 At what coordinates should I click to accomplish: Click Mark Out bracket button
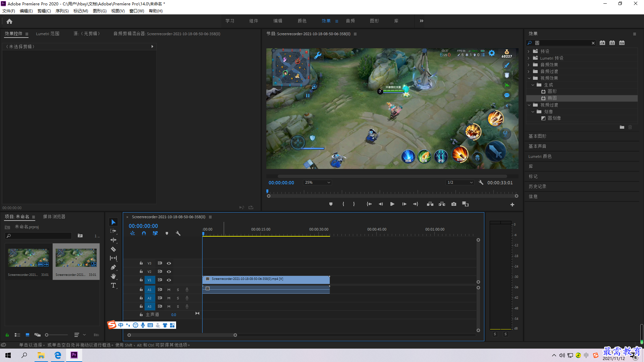[354, 204]
